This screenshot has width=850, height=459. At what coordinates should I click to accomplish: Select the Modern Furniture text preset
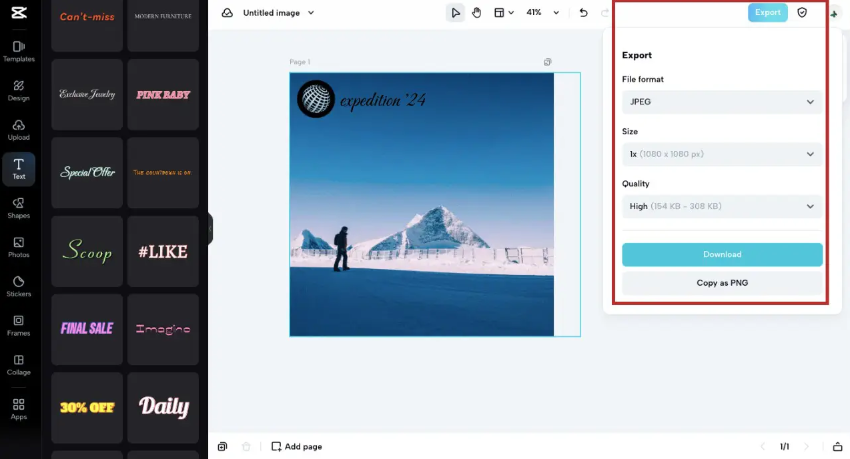point(163,25)
